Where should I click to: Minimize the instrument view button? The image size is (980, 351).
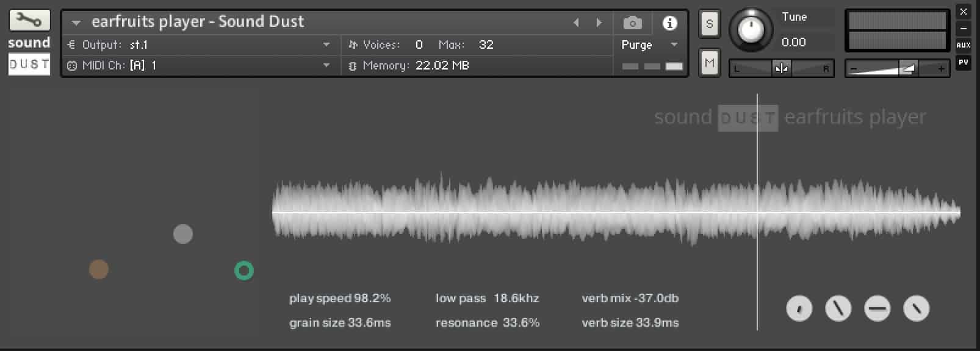pos(964,29)
